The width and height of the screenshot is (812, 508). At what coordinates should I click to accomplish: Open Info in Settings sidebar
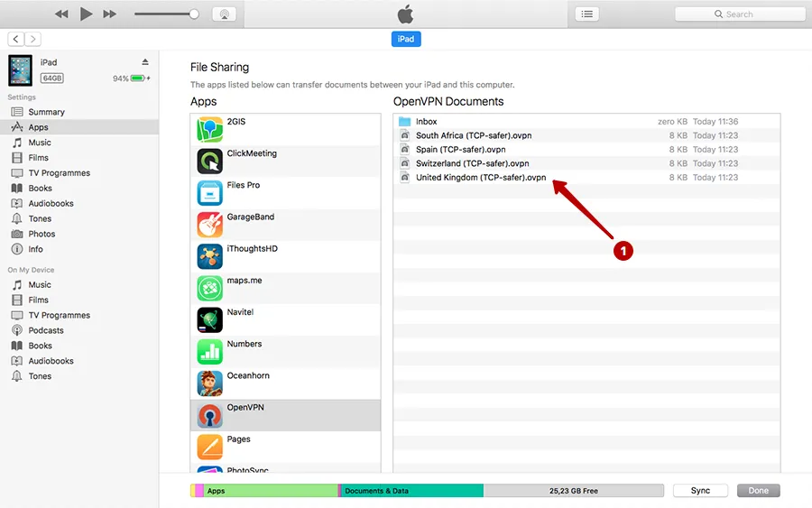tap(79, 249)
